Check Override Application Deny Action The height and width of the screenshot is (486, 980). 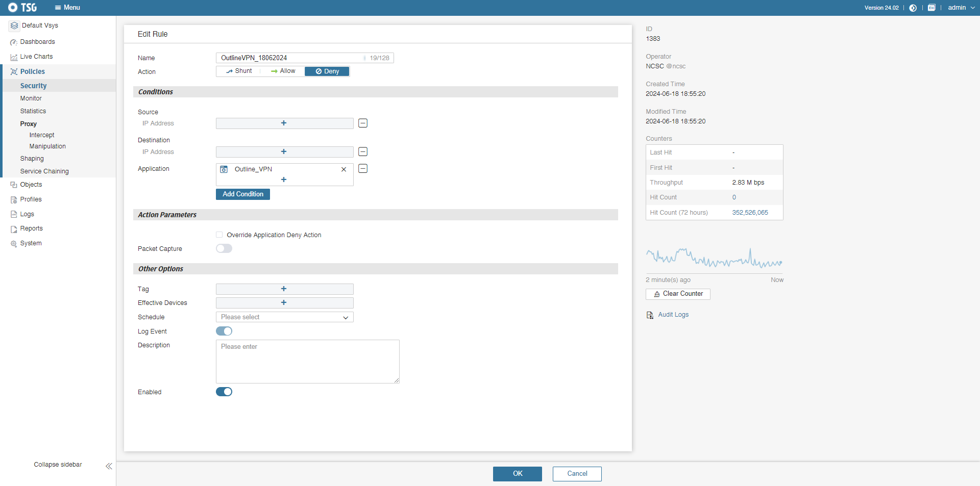(x=219, y=235)
